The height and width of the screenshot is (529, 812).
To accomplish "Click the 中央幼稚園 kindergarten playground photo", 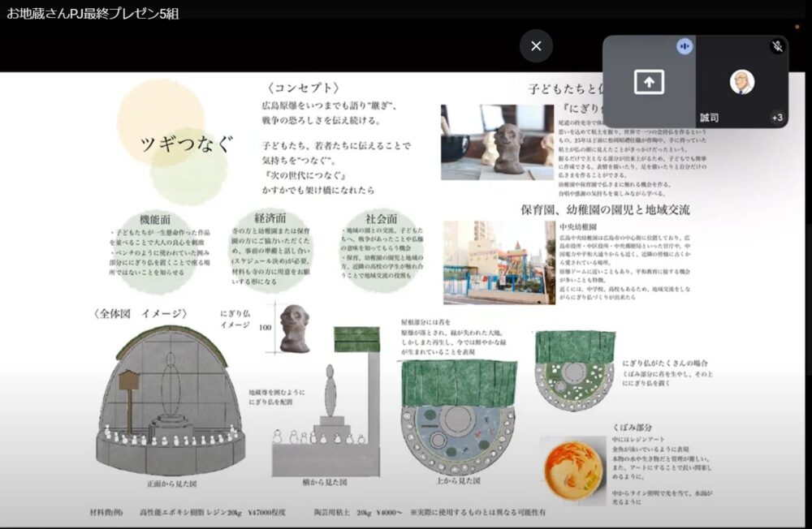I will 499,262.
